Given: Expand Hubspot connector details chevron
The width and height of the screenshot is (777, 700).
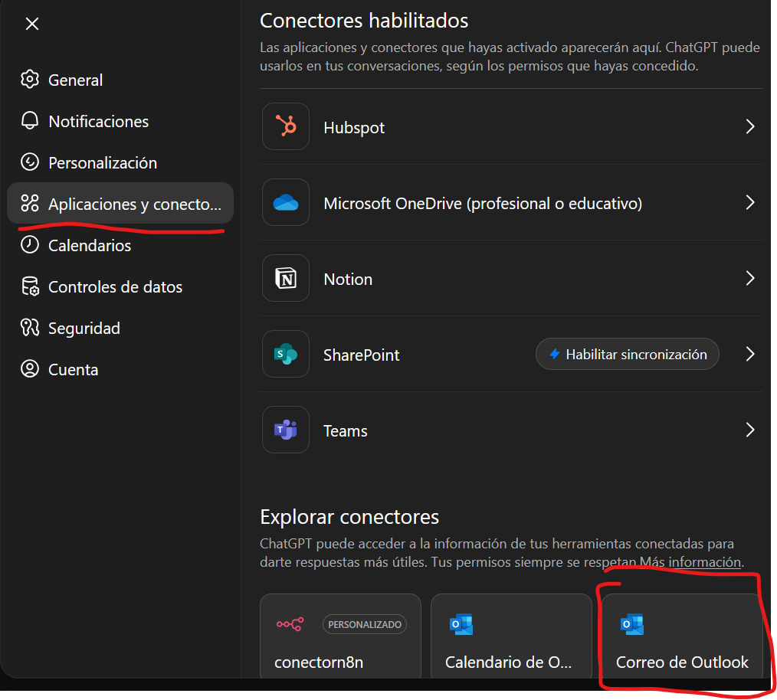Looking at the screenshot, I should click(750, 127).
